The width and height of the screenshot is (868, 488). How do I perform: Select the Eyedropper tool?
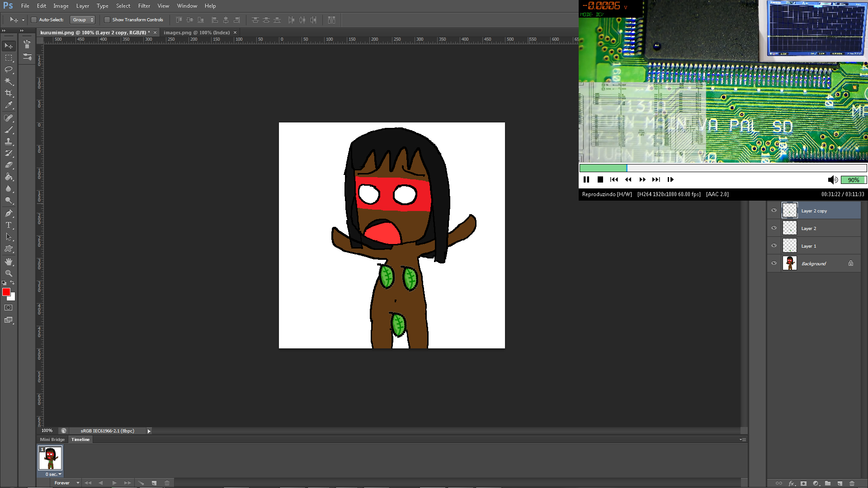click(9, 105)
